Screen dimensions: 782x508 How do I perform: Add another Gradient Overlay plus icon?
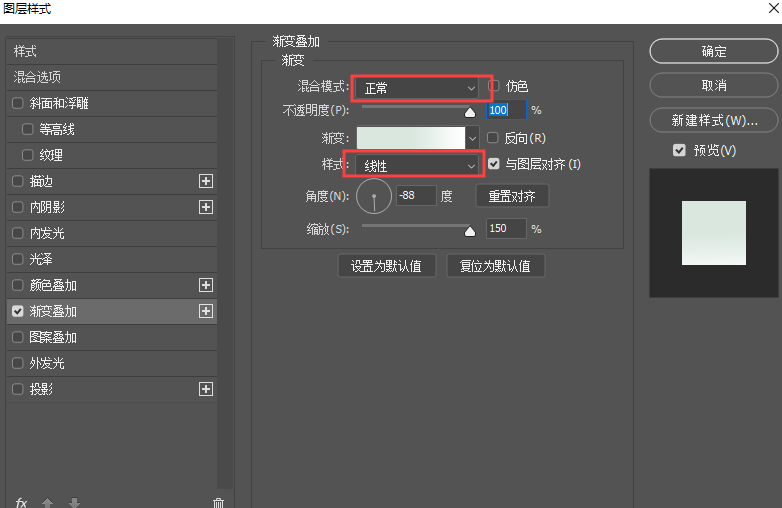pyautogui.click(x=206, y=311)
